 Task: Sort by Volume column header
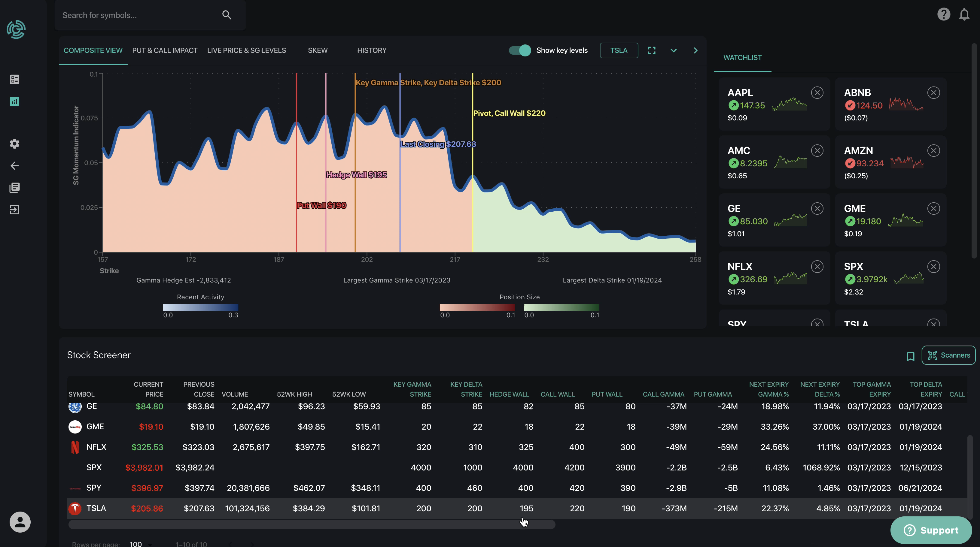tap(235, 394)
